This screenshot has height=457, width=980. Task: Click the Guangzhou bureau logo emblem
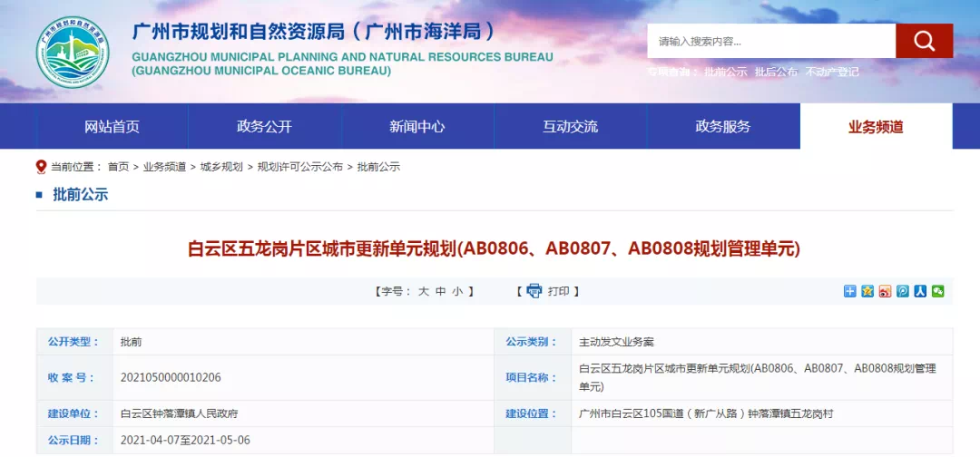pos(73,53)
